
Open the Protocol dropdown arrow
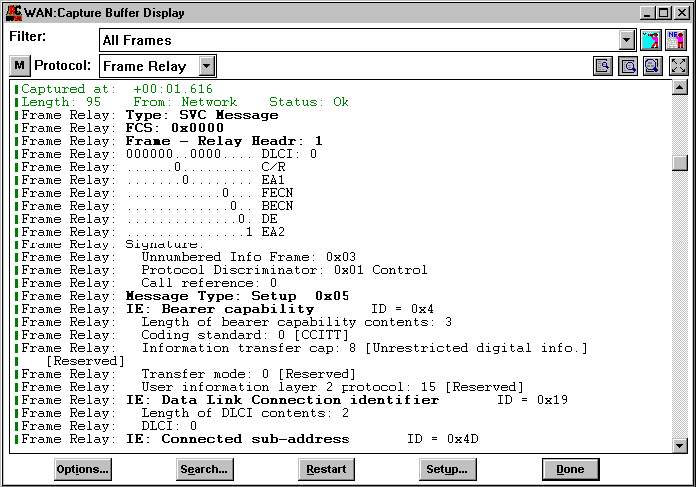pos(206,66)
